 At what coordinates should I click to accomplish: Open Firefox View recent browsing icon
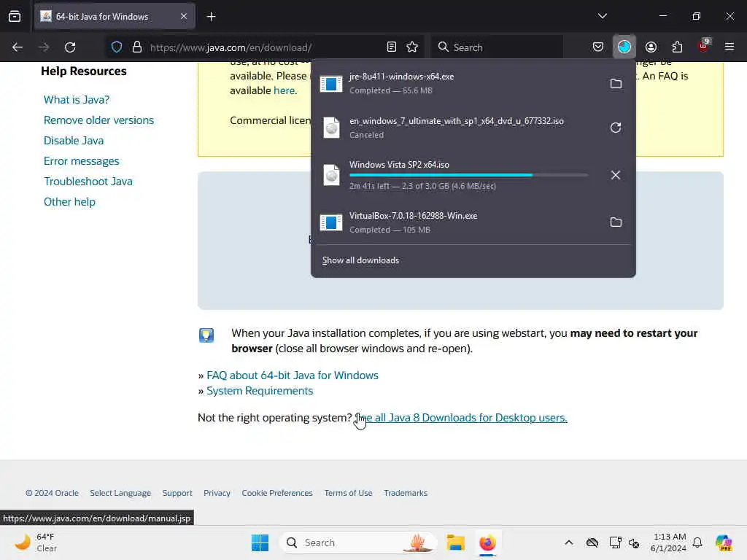point(15,16)
